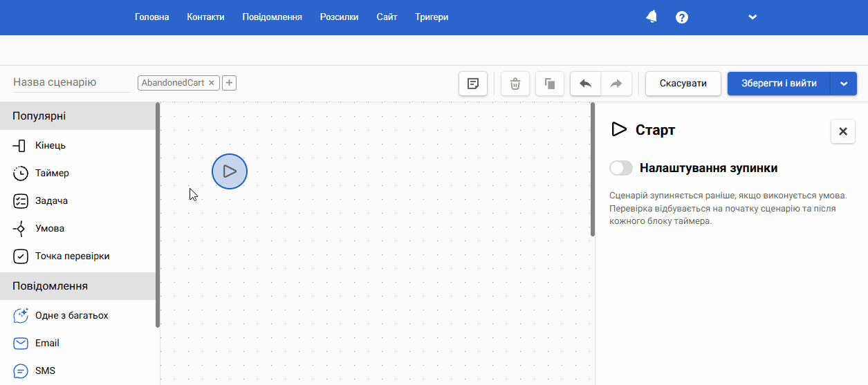The image size is (868, 385).
Task: Select the Точка перевірки icon
Action: tap(21, 256)
